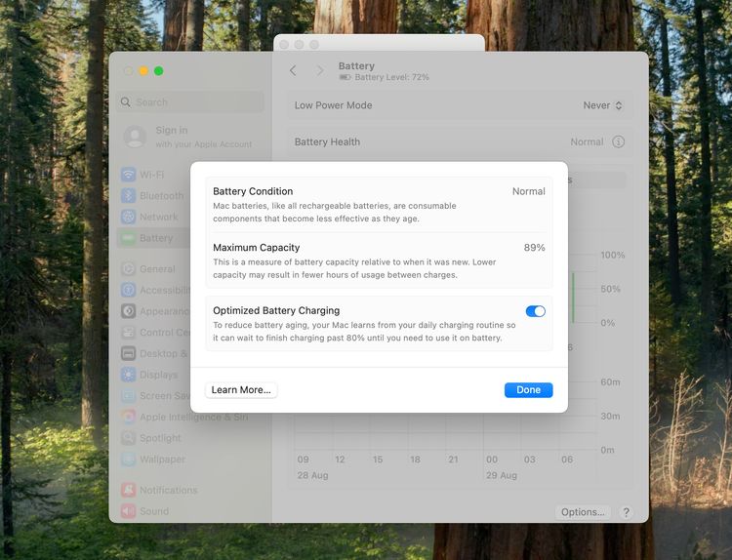Click the Sign in account avatar icon
Image resolution: width=732 pixels, height=560 pixels.
135,137
